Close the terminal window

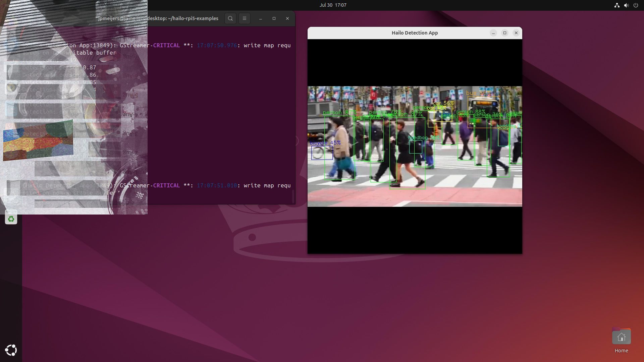(287, 18)
